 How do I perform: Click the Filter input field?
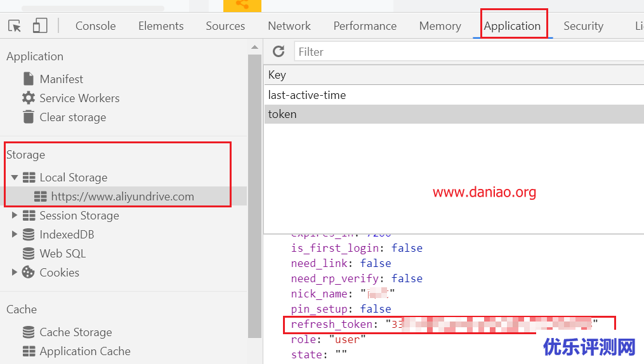click(x=469, y=52)
